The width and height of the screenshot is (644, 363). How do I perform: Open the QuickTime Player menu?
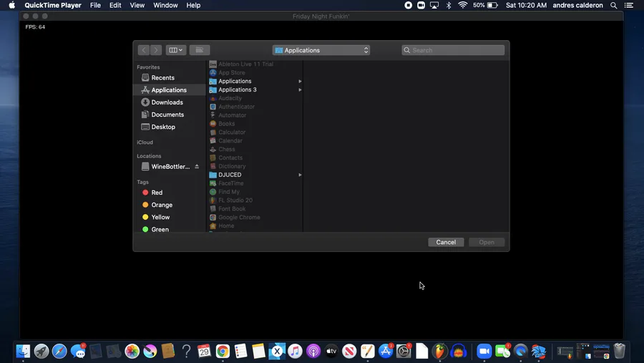coord(53,5)
